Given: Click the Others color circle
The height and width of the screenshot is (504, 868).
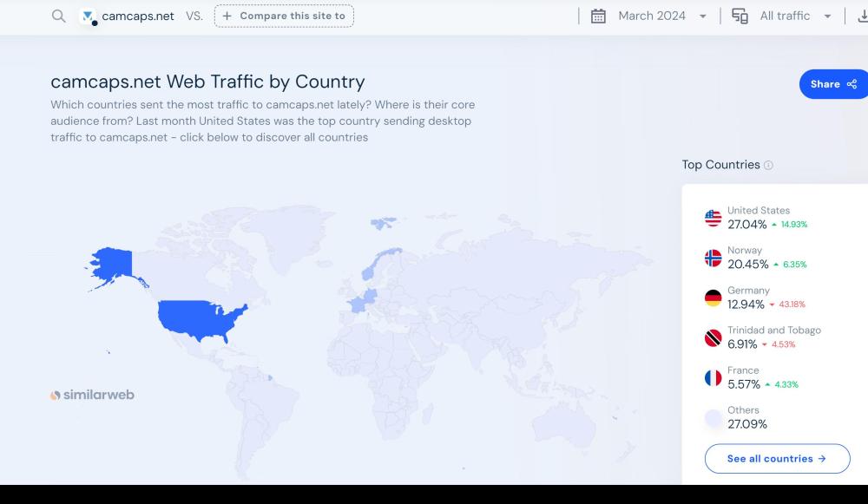Looking at the screenshot, I should (713, 418).
